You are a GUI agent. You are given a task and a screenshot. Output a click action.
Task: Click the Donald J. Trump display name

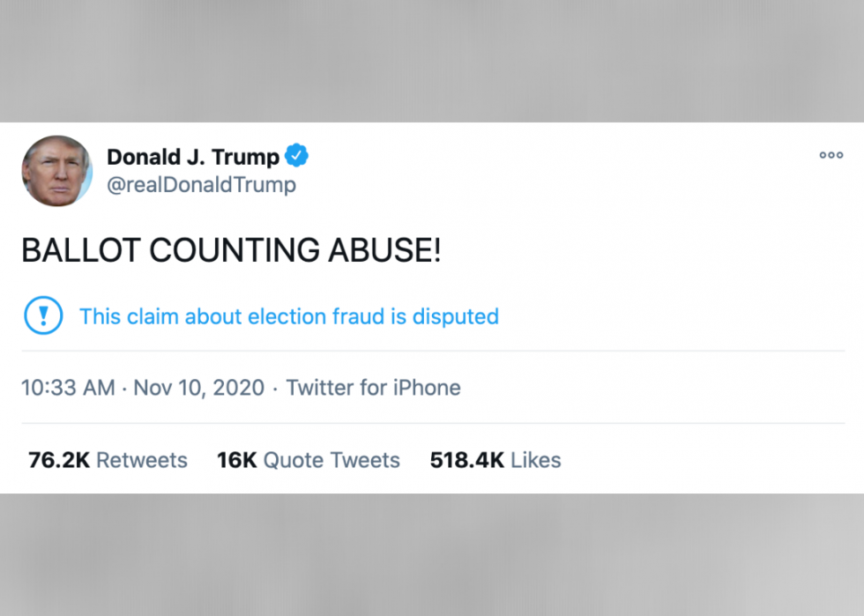(192, 158)
